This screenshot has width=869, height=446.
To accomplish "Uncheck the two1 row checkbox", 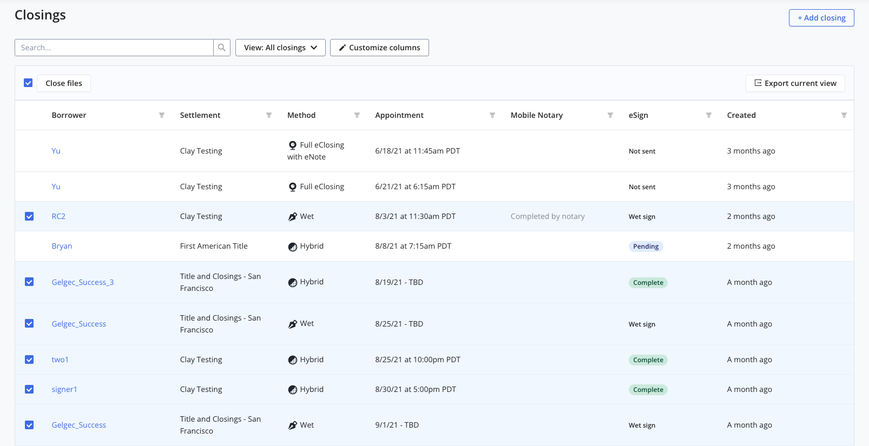I will (x=29, y=360).
